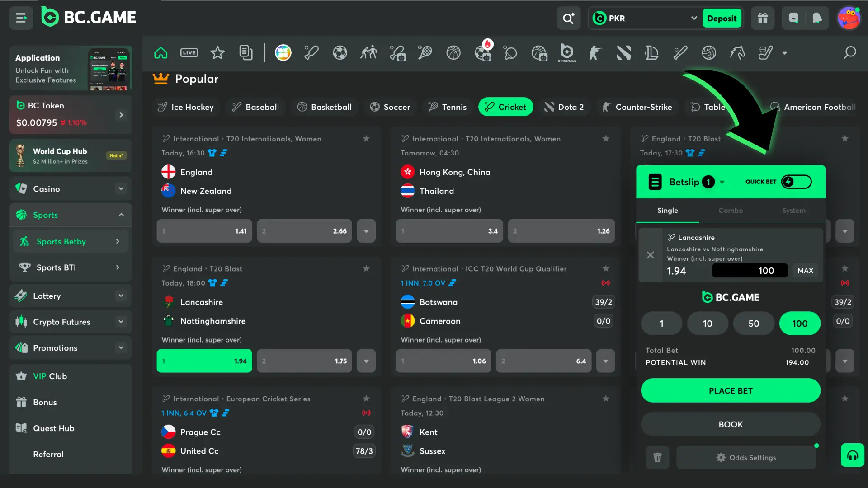Select Single betslip tab
The image size is (868, 488).
pos(667,211)
